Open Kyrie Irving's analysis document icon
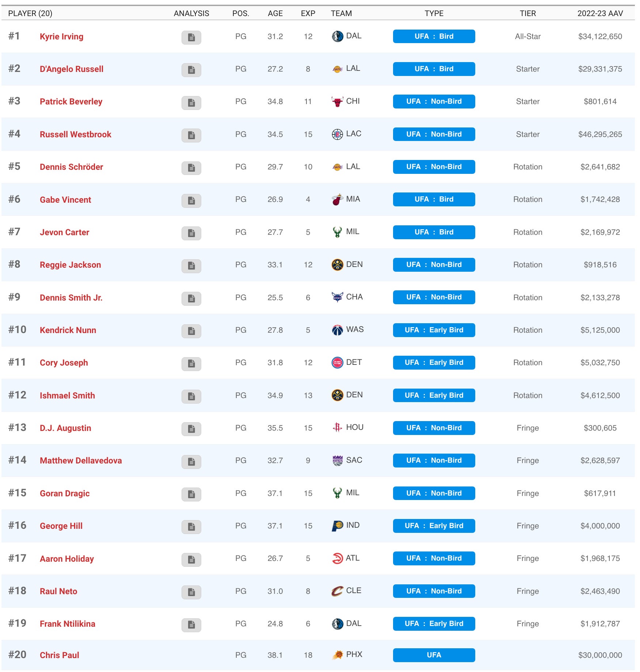This screenshot has width=640, height=672. (x=191, y=37)
